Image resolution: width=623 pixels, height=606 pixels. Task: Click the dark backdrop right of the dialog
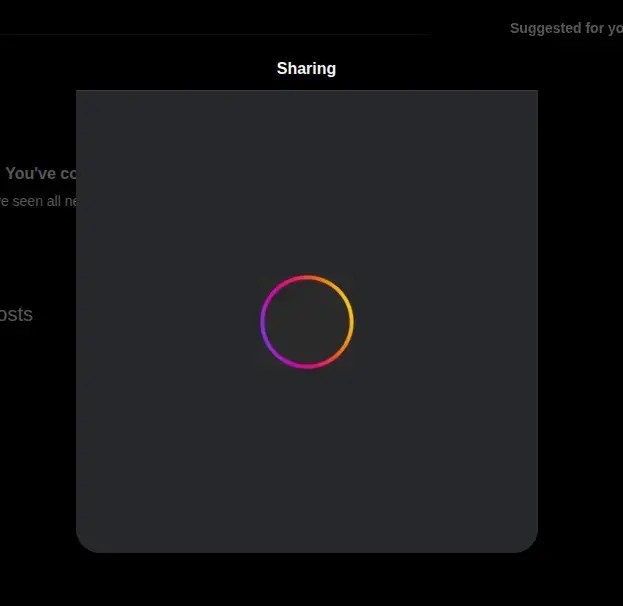pyautogui.click(x=580, y=320)
